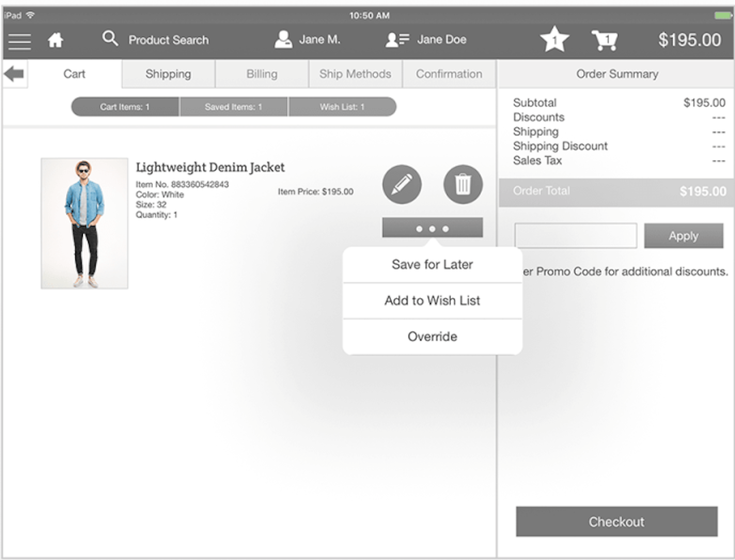The width and height of the screenshot is (735, 560).
Task: Open the Ship Methods tab
Action: [353, 73]
